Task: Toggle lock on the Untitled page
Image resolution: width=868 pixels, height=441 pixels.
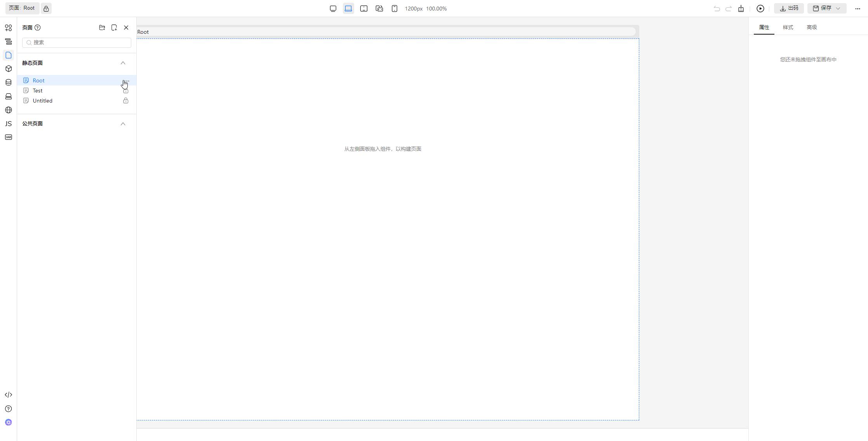Action: (x=125, y=101)
